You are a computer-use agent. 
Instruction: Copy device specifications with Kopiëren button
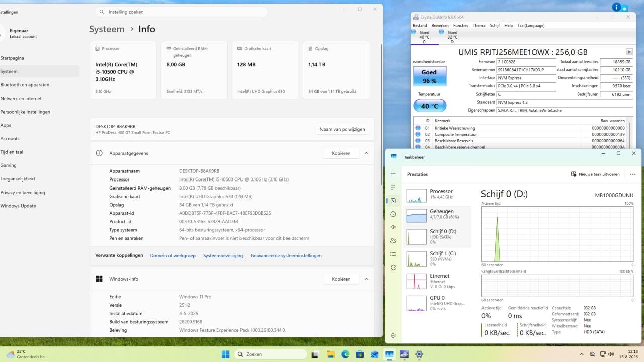click(x=341, y=153)
